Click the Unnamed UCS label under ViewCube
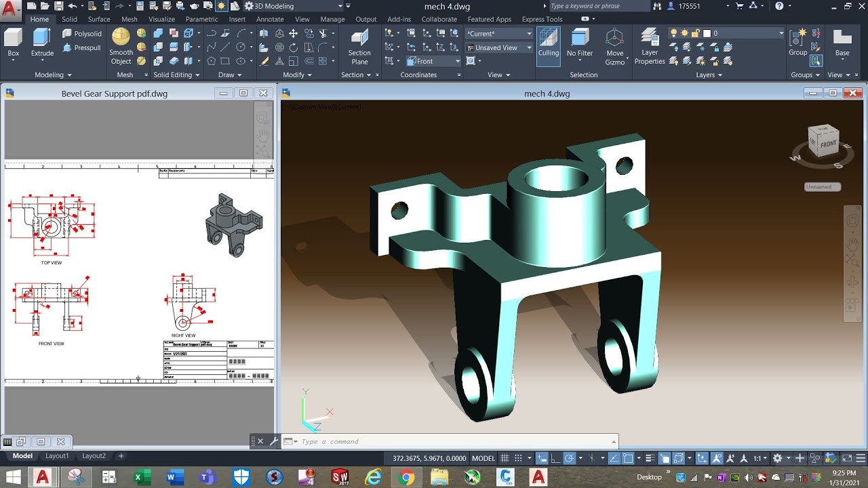The width and height of the screenshot is (868, 488). (x=823, y=187)
